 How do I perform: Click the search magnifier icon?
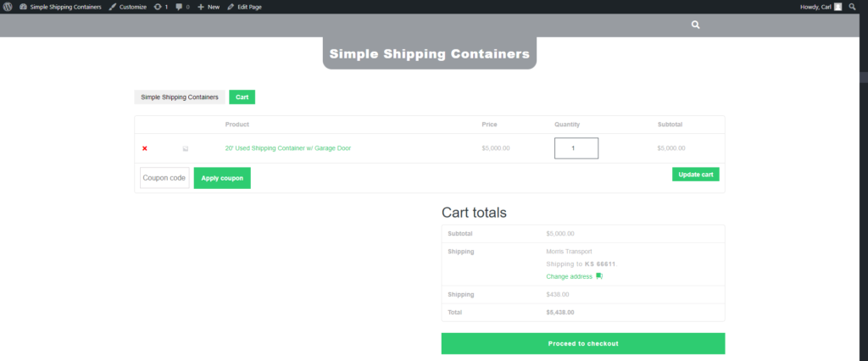click(x=696, y=25)
